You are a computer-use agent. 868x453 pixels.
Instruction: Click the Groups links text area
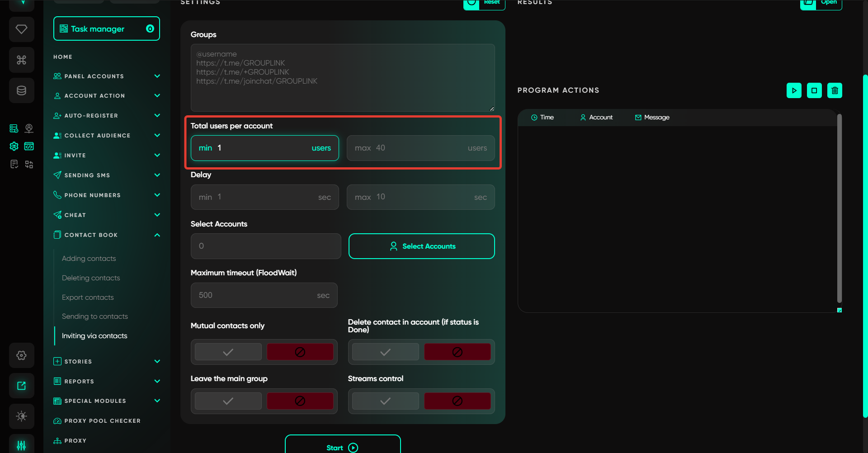[342, 78]
